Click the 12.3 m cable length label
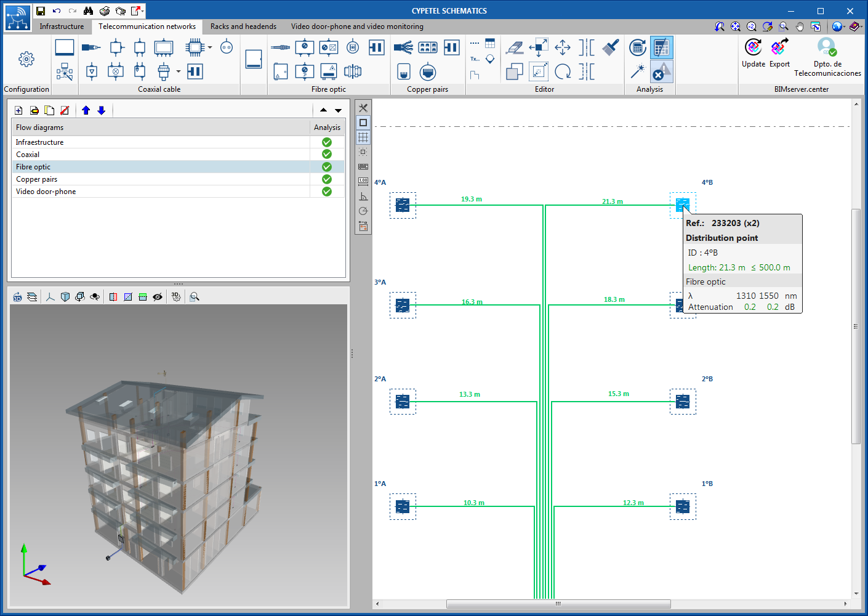The image size is (868, 616). click(633, 503)
